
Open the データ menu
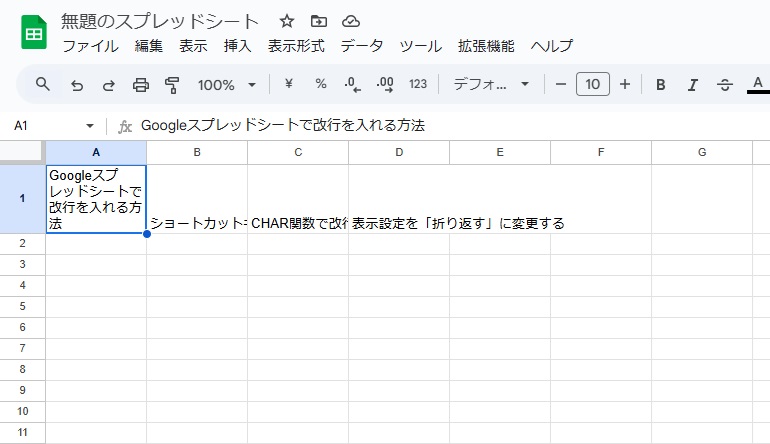[362, 46]
